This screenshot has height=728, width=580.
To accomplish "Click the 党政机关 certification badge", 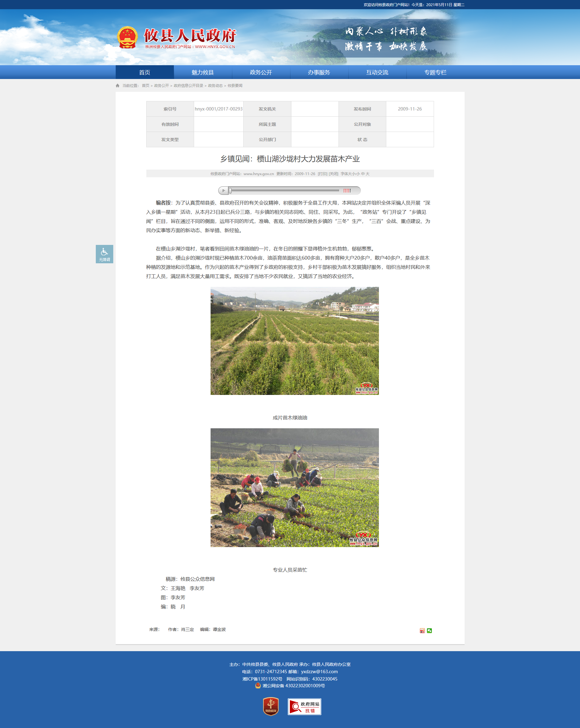I will point(271,706).
